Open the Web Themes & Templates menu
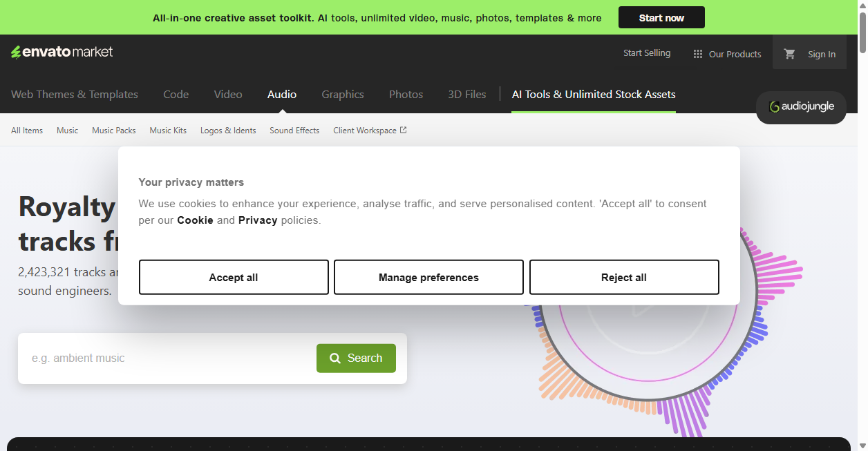Viewport: 868px width, 451px height. pos(75,95)
